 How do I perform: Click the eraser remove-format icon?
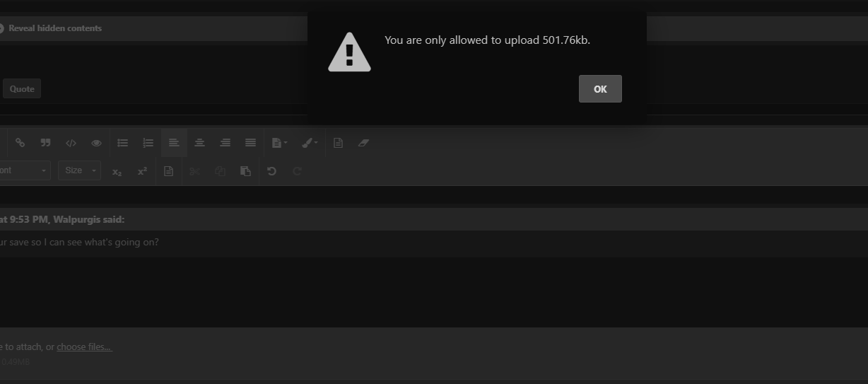(x=363, y=143)
